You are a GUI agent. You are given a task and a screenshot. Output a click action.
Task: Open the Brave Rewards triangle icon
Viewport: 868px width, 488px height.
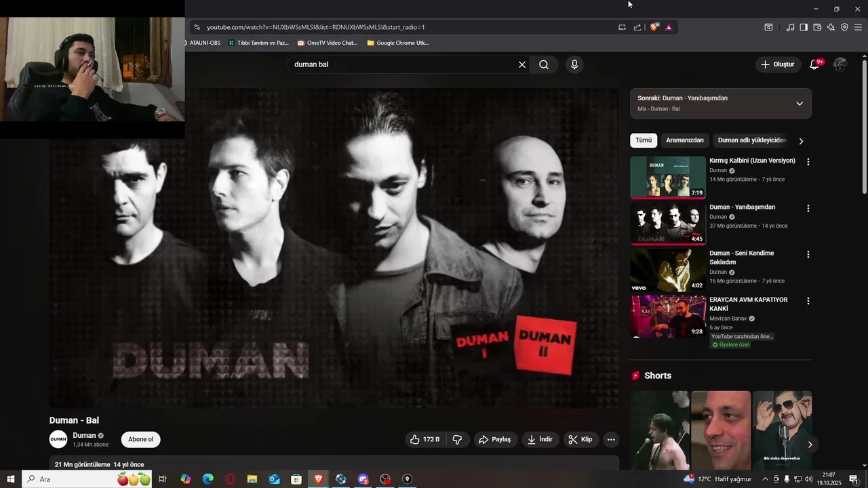point(669,27)
